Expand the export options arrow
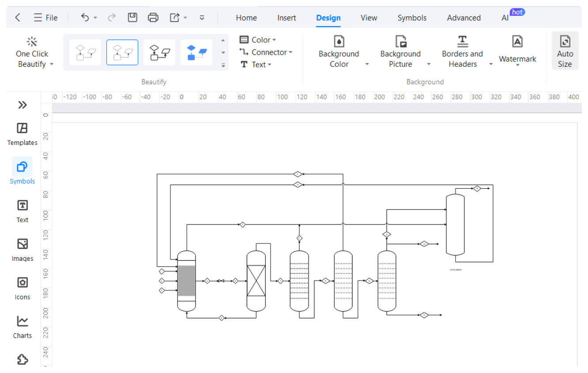 pos(185,18)
